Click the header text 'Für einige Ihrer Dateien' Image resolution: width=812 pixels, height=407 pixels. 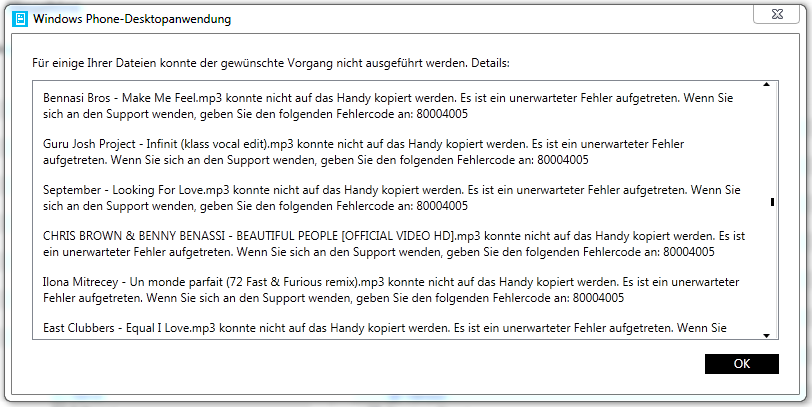[x=271, y=64]
